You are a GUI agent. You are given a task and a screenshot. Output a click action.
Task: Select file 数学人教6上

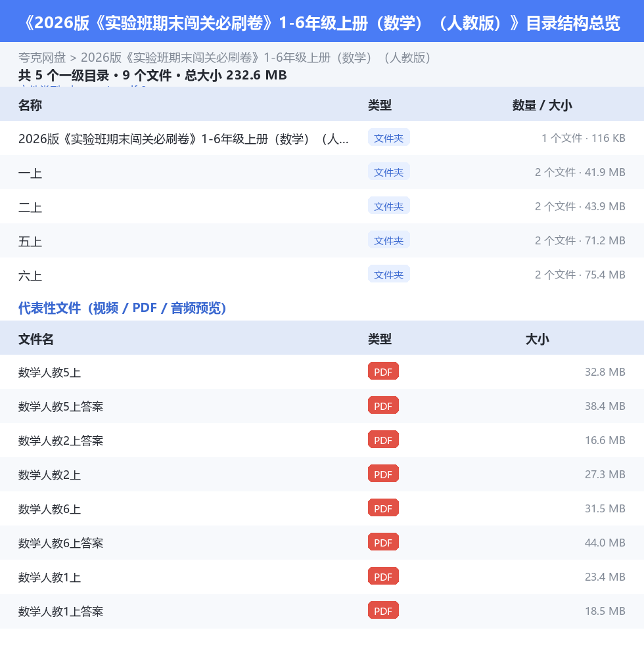[49, 509]
